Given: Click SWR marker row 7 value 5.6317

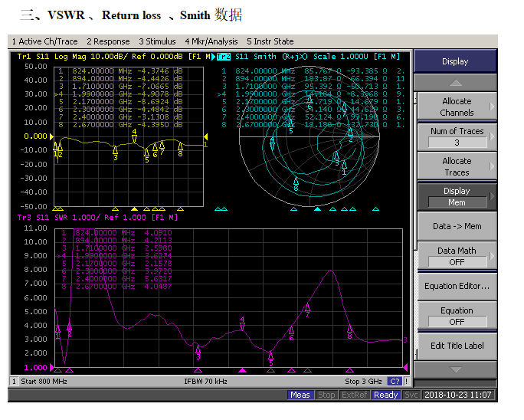Looking at the screenshot, I should (x=158, y=279).
